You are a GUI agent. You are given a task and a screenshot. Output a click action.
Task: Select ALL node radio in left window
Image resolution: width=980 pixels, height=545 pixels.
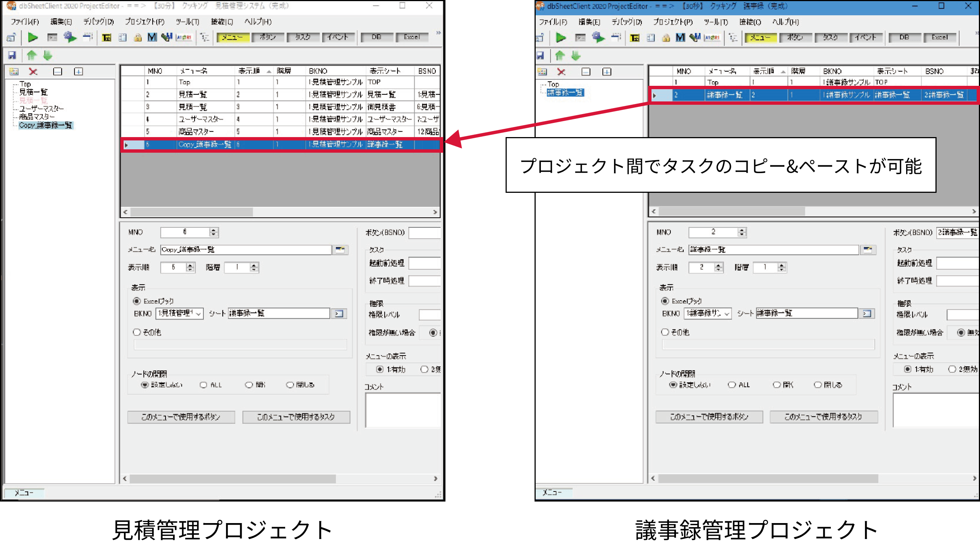pyautogui.click(x=203, y=385)
